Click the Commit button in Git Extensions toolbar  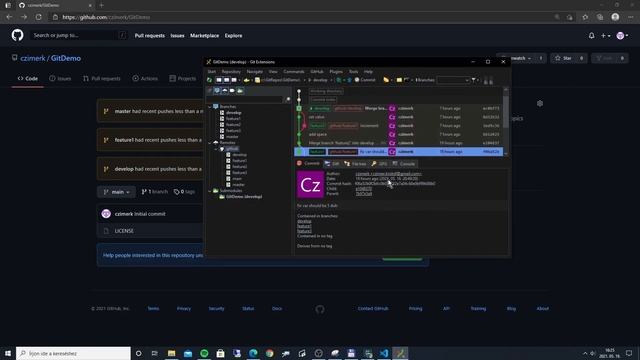pos(364,80)
